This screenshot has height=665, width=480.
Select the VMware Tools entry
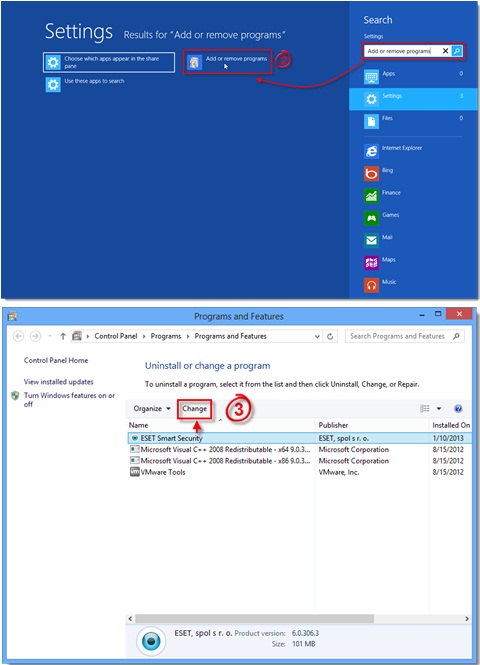[x=158, y=472]
